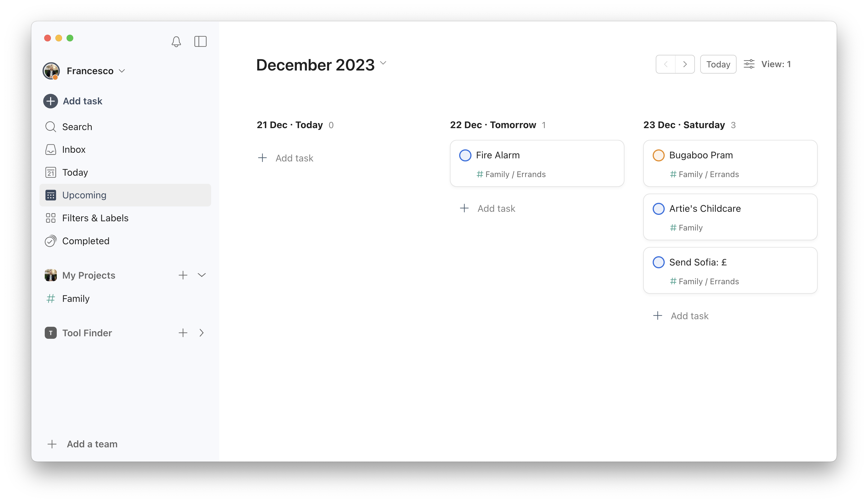Toggle Bugaboo Pram task priority circle
The width and height of the screenshot is (868, 503).
(658, 155)
